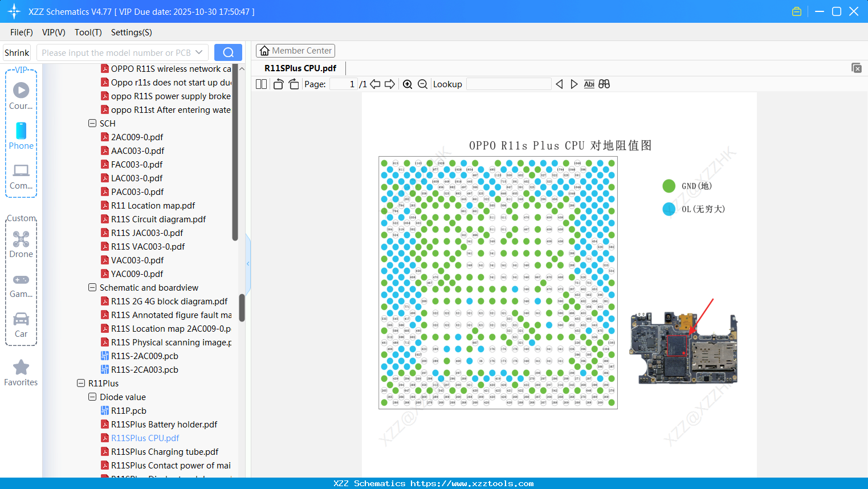
Task: Open the model number dropdown arrow
Action: tap(199, 52)
